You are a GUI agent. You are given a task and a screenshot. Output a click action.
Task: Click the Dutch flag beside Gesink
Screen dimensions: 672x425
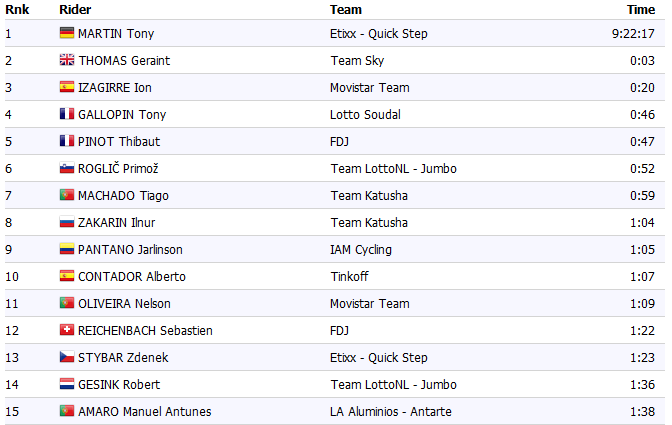67,385
